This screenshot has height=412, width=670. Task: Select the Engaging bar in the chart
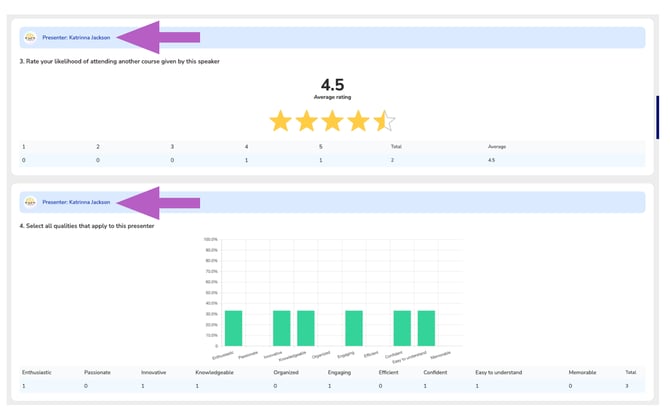pyautogui.click(x=354, y=328)
